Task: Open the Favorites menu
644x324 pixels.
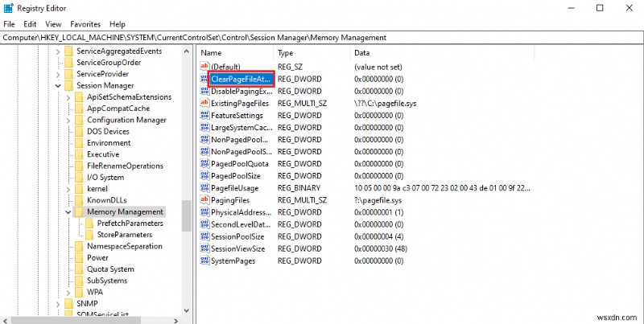Action: click(x=85, y=24)
